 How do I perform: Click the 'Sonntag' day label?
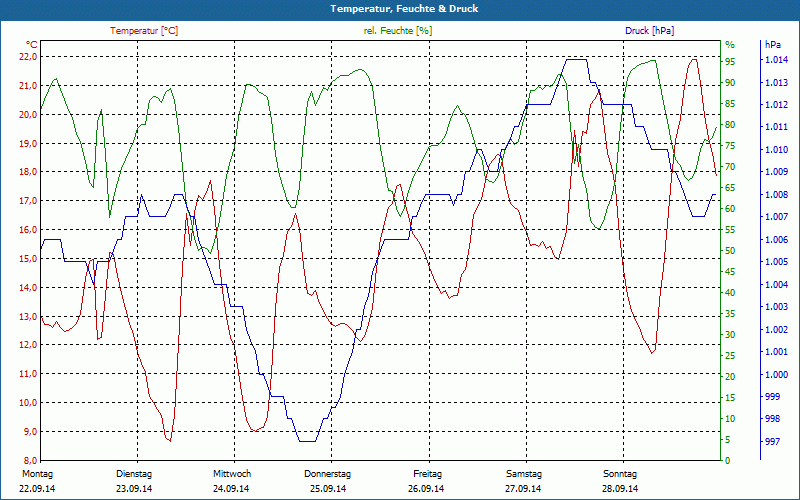(620, 473)
